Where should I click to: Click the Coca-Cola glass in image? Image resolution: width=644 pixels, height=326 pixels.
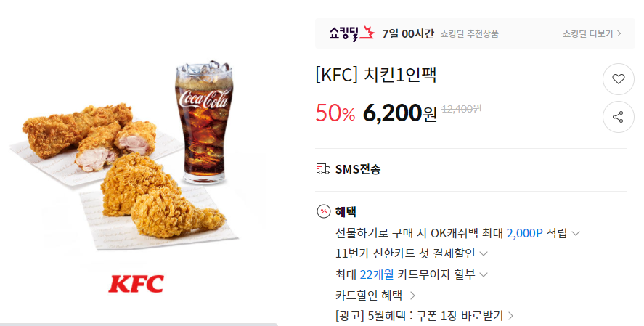click(x=204, y=122)
